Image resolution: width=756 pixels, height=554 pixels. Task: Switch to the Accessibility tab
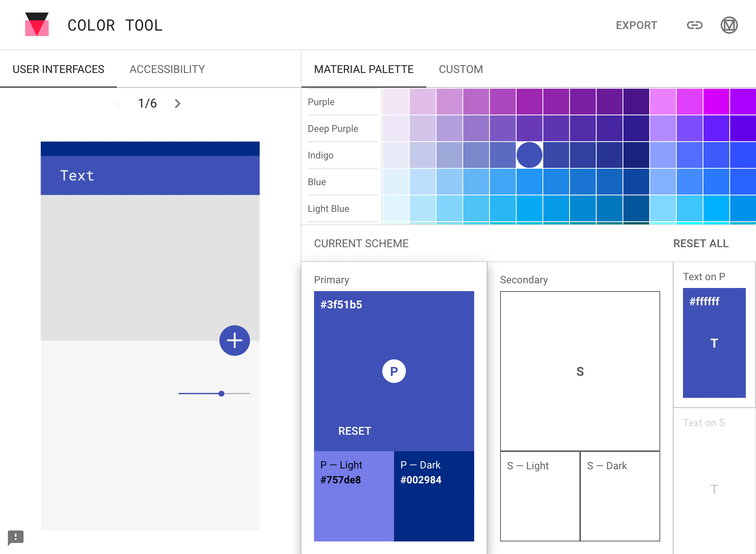(x=167, y=69)
